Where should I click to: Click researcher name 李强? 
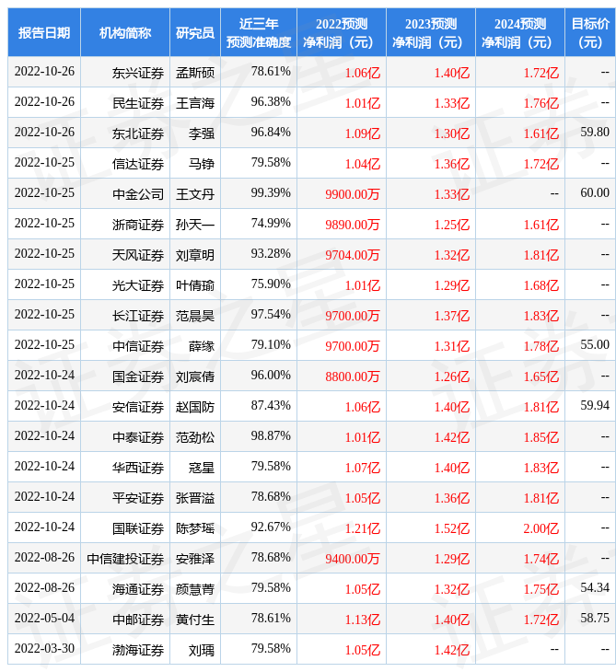202,133
